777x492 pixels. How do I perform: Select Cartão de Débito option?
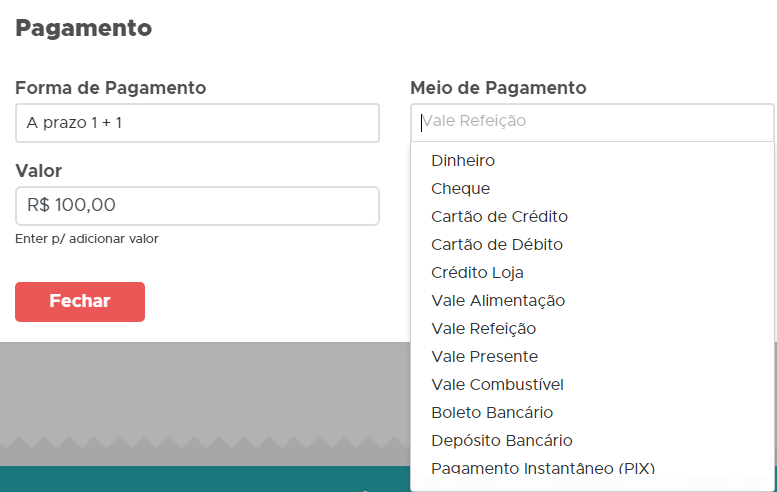pos(497,244)
